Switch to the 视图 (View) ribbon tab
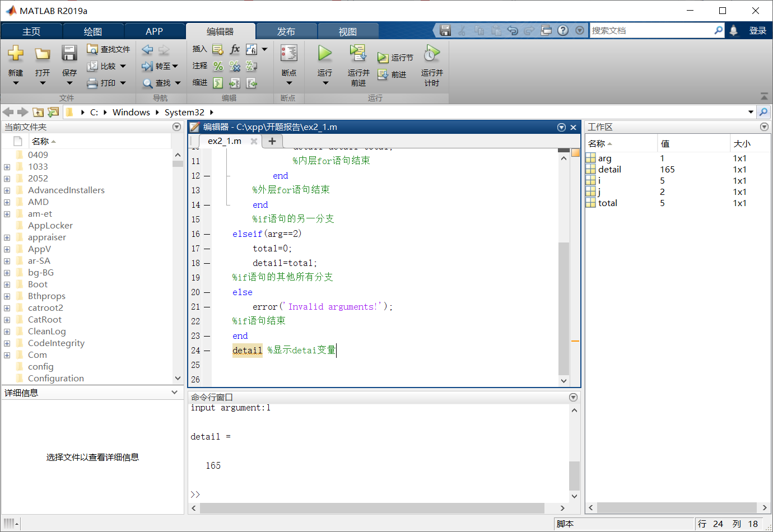The image size is (773, 532). [348, 31]
